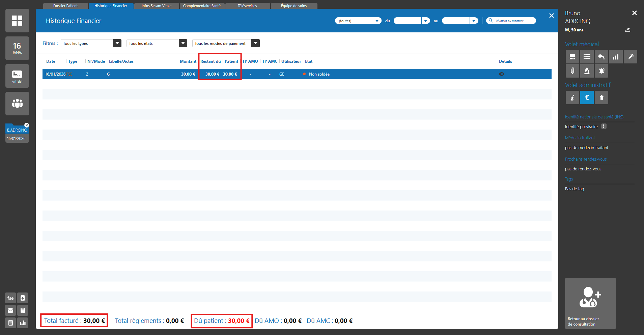Open the syringe vaccination icon

[630, 57]
